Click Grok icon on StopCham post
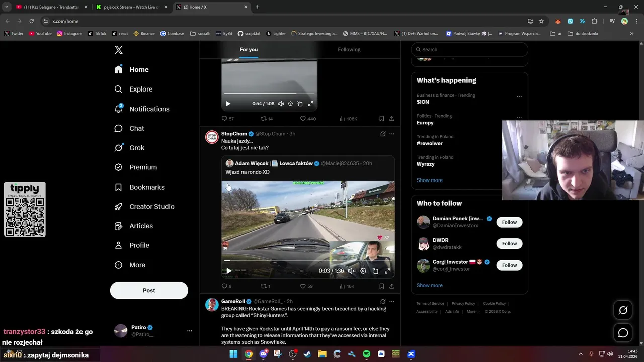This screenshot has height=362, width=644. pos(383,134)
